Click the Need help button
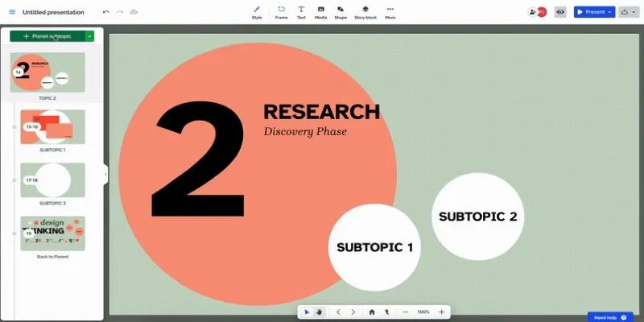The width and height of the screenshot is (644, 322). click(x=610, y=317)
